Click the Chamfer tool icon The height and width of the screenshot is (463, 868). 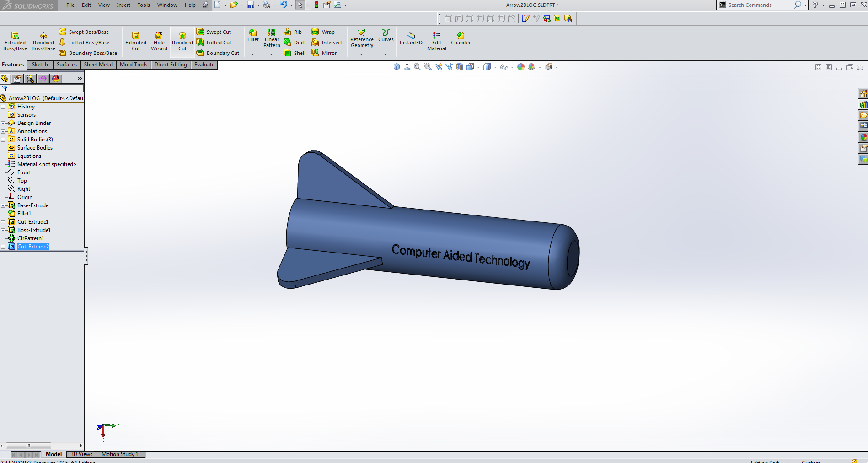(461, 38)
